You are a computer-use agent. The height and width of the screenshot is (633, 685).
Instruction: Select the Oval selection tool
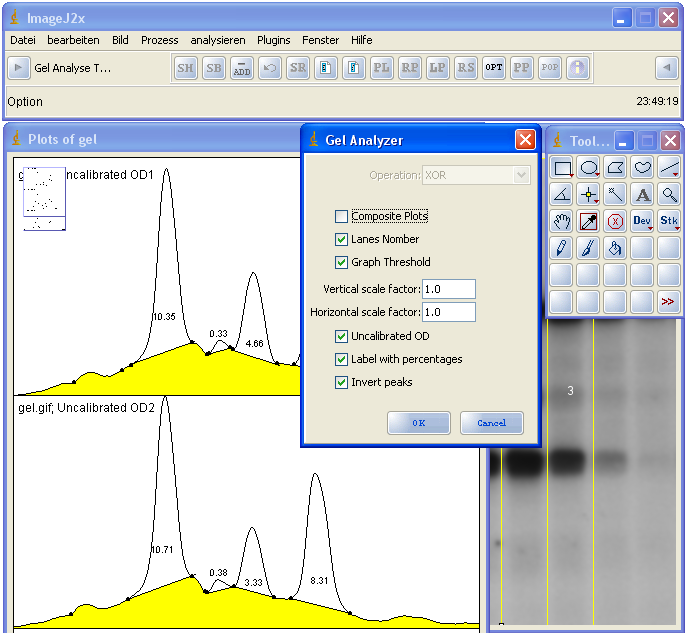click(x=589, y=168)
